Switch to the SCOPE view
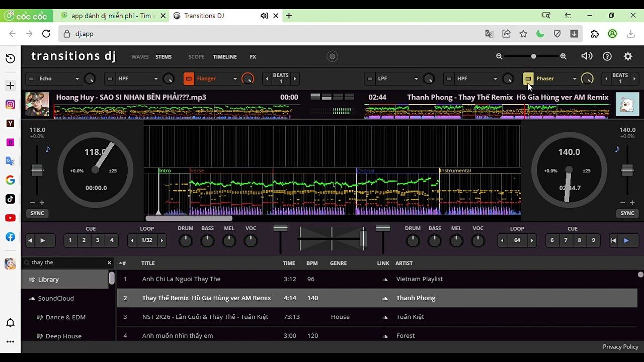 click(x=196, y=57)
